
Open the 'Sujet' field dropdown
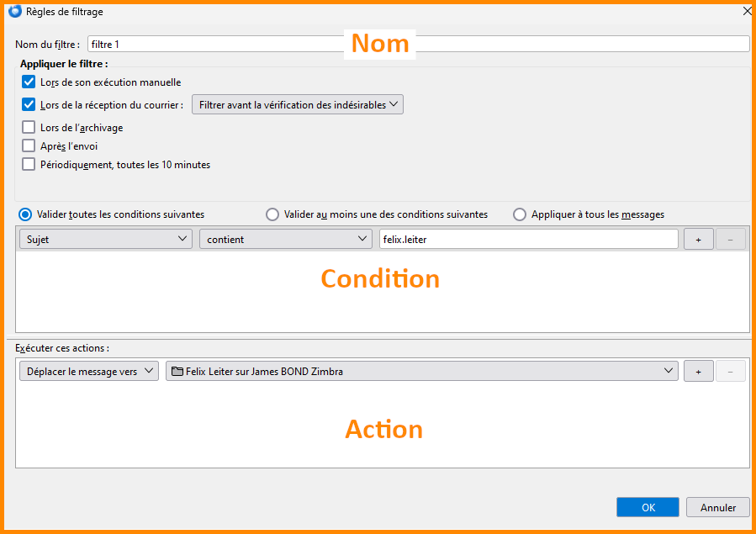pos(105,240)
